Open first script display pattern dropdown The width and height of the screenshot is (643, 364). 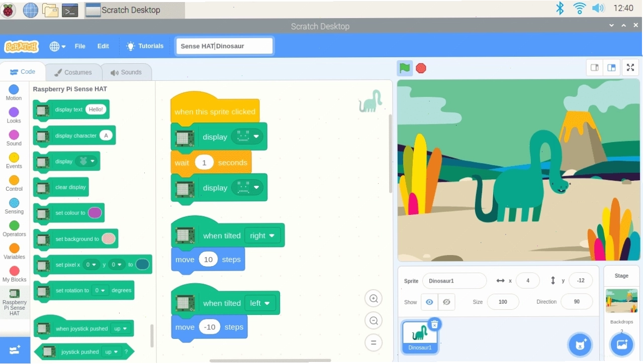[247, 137]
